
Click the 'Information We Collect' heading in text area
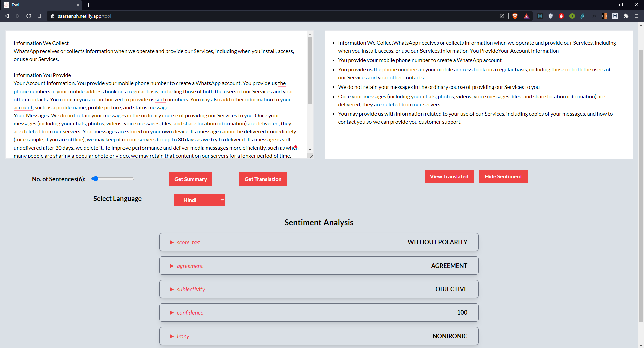41,43
